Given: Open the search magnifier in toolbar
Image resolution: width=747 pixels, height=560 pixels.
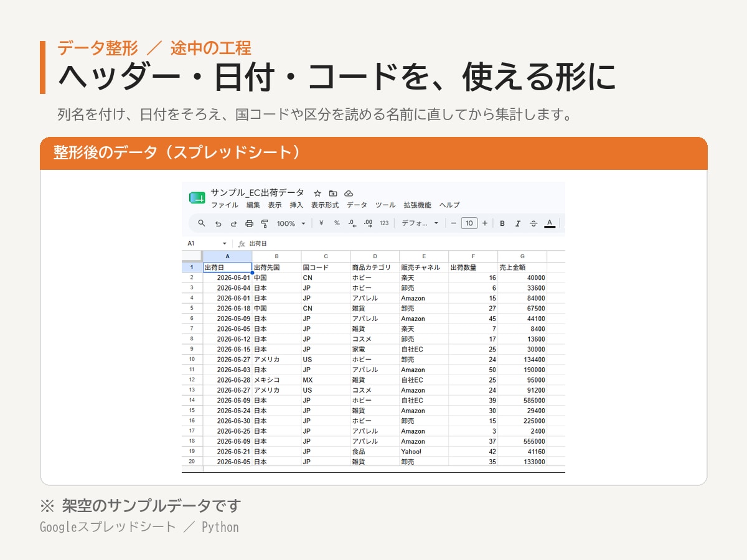Looking at the screenshot, I should [x=202, y=223].
